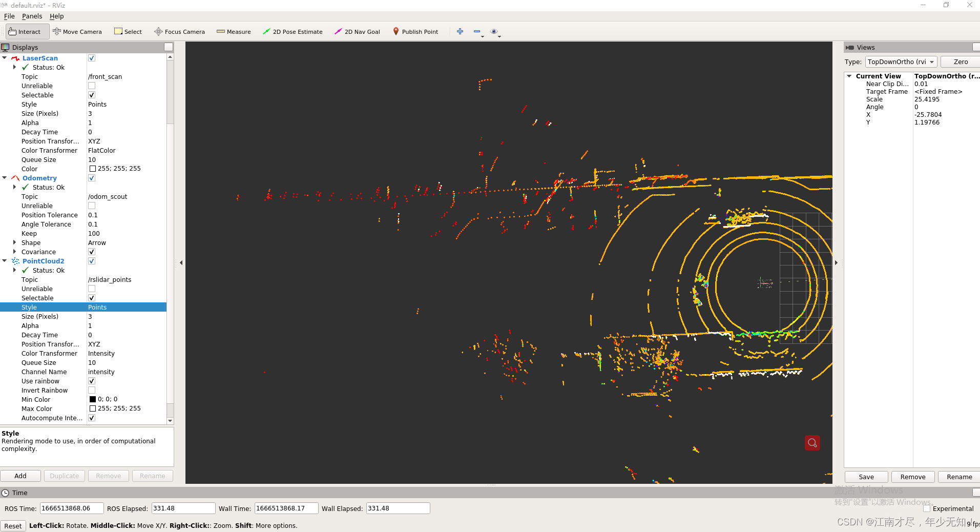980x532 pixels.
Task: Activate 2D Pose Estimate
Action: [x=293, y=31]
